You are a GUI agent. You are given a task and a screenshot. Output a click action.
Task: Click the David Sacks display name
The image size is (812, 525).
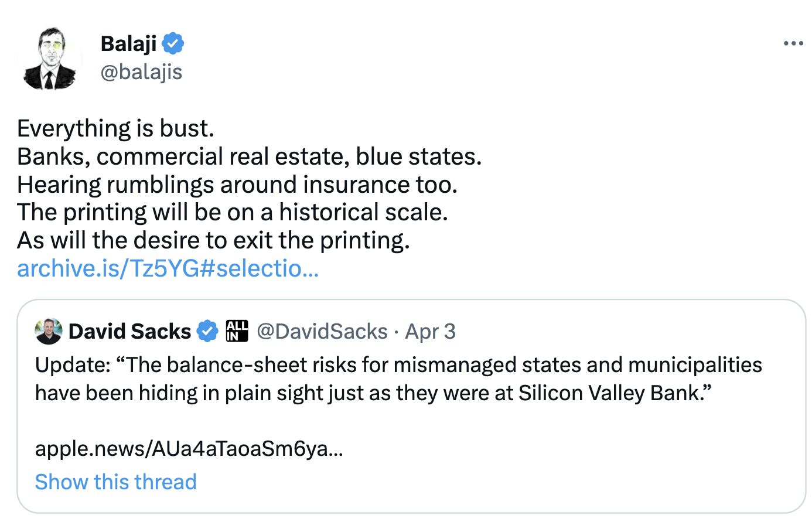(129, 332)
